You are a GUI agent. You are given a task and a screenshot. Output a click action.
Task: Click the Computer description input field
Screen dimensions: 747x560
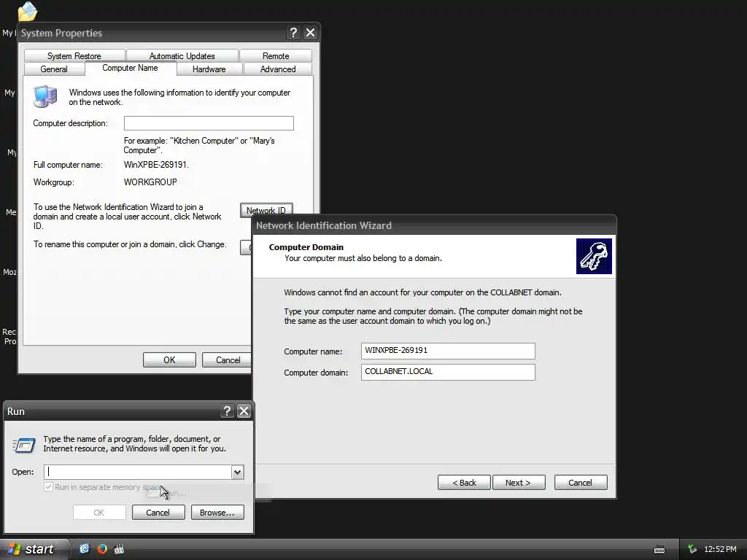pos(209,123)
